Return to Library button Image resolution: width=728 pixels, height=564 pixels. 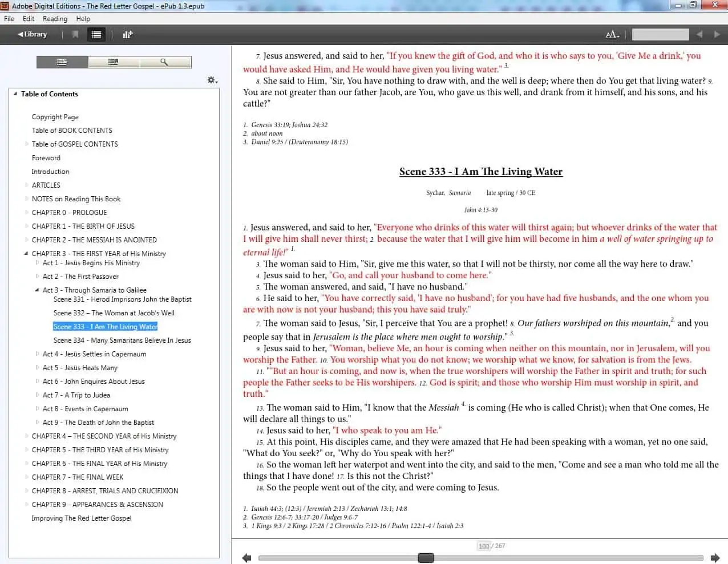(33, 34)
